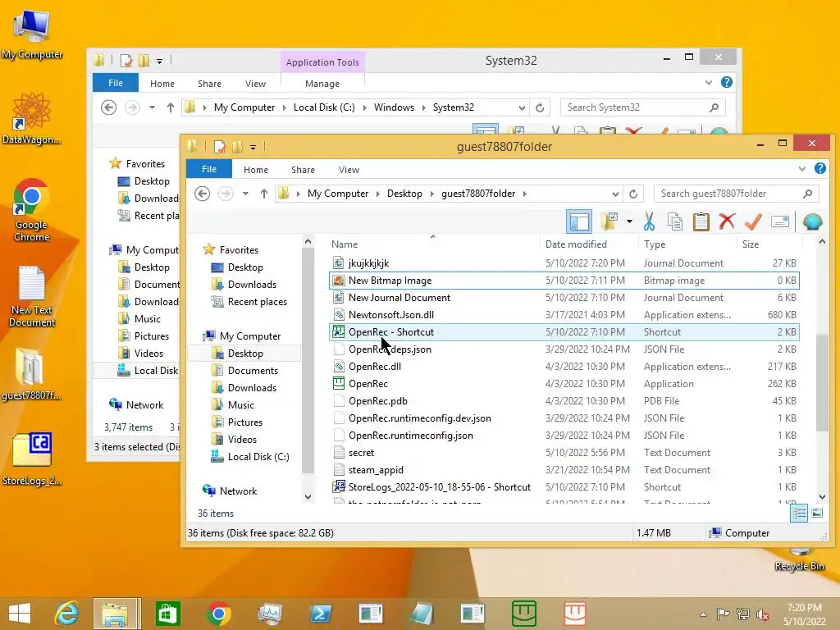Screen dimensions: 840x630
Task: Click Desktop in guest78807folder address breadcrumb
Action: [x=404, y=194]
